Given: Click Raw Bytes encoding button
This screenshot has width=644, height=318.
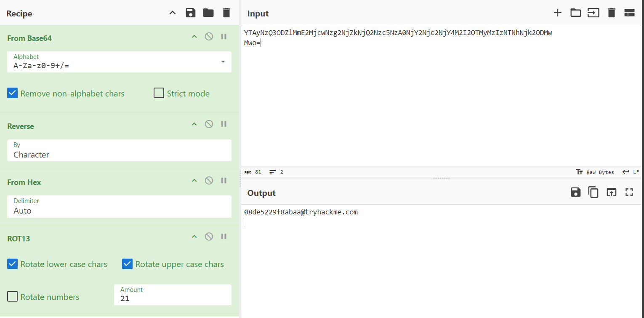Looking at the screenshot, I should click(595, 172).
